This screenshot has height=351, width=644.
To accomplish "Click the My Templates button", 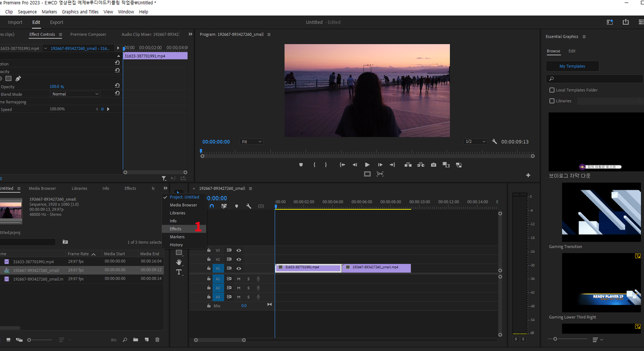I will click(572, 66).
